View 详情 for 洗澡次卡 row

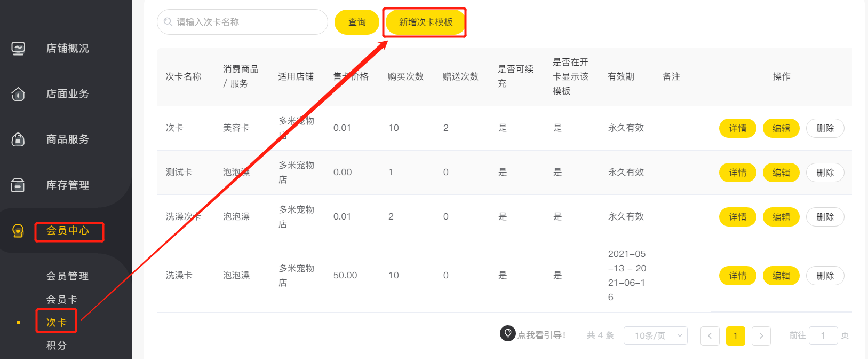[x=738, y=217]
